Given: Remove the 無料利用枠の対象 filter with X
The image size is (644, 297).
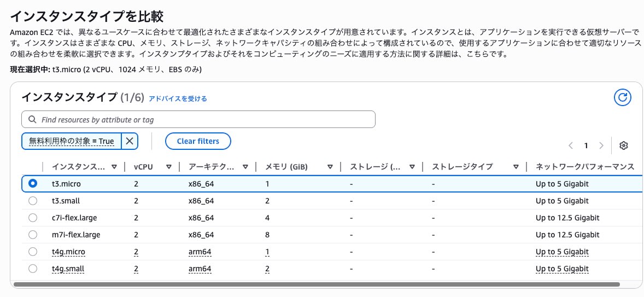Looking at the screenshot, I should pyautogui.click(x=130, y=141).
